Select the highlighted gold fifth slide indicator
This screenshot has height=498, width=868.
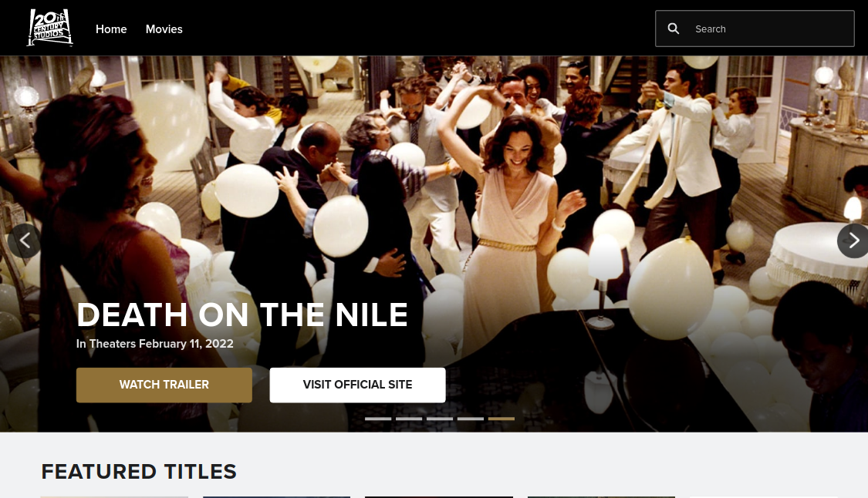pos(501,419)
